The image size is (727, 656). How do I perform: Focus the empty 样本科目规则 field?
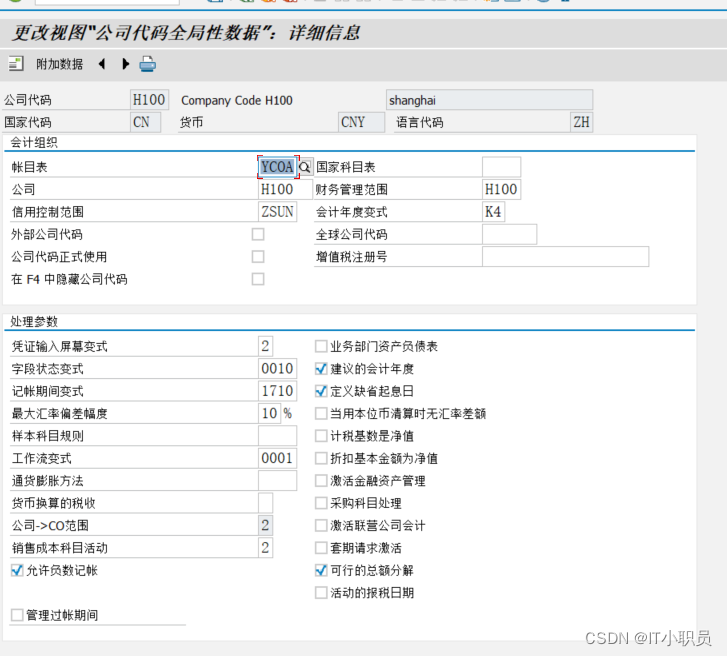tap(277, 436)
